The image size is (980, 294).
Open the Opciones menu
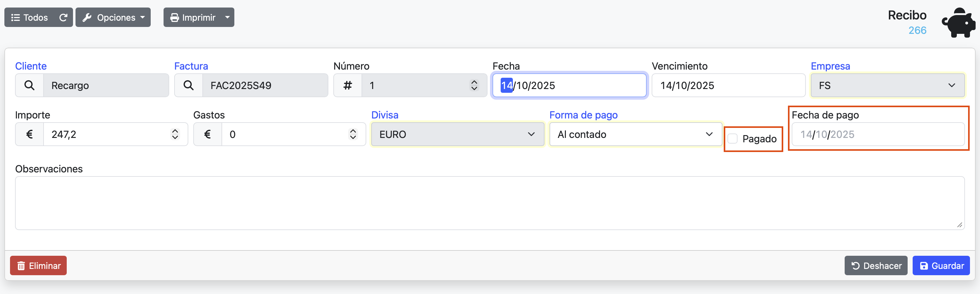pyautogui.click(x=112, y=17)
